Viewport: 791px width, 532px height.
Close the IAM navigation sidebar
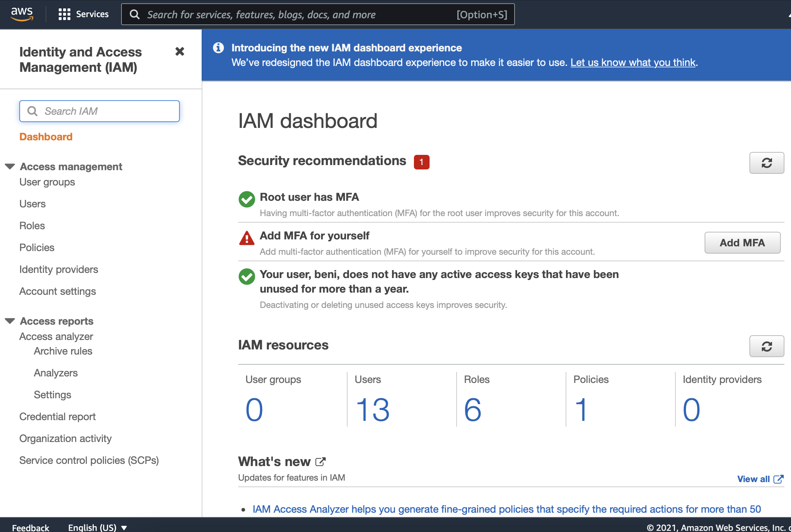[x=180, y=51]
